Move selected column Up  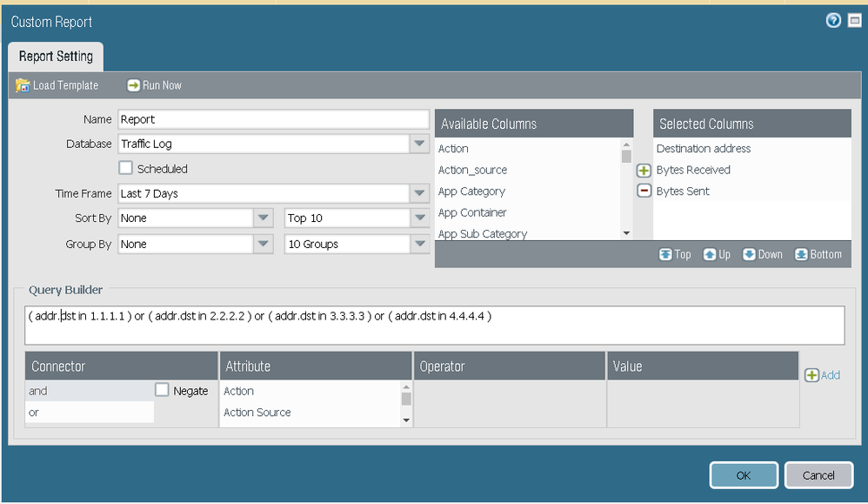718,254
